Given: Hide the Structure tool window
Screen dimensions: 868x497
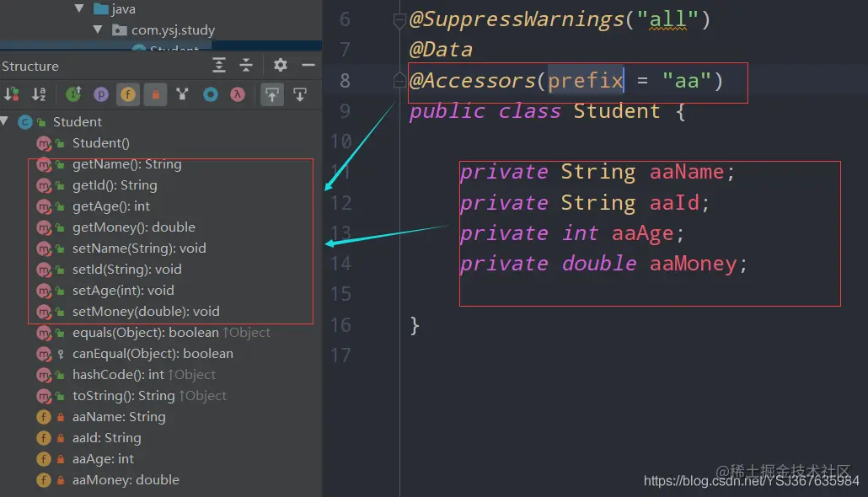Looking at the screenshot, I should 308,66.
